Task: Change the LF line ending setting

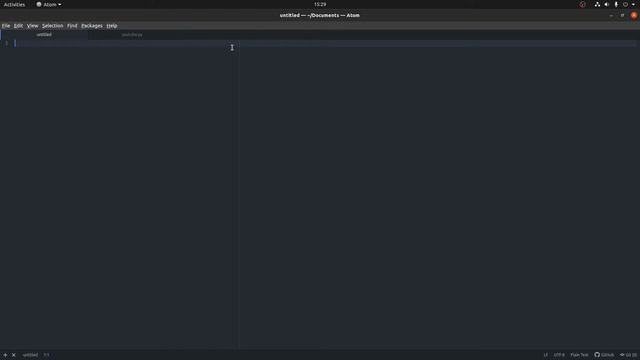Action: tap(546, 355)
